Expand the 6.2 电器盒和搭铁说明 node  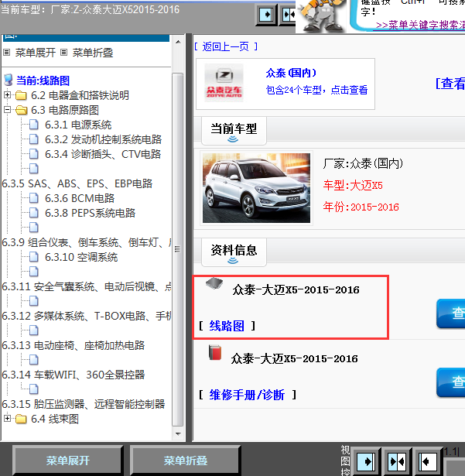(x=7, y=95)
